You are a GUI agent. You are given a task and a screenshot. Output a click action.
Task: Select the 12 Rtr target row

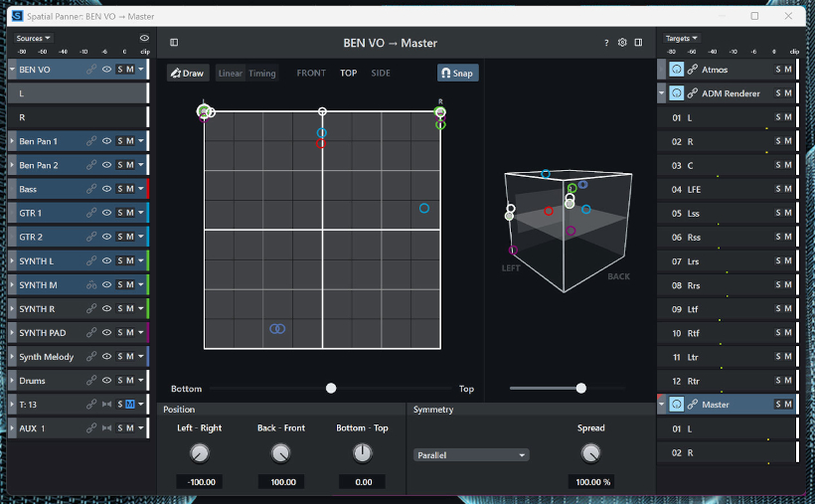[727, 381]
